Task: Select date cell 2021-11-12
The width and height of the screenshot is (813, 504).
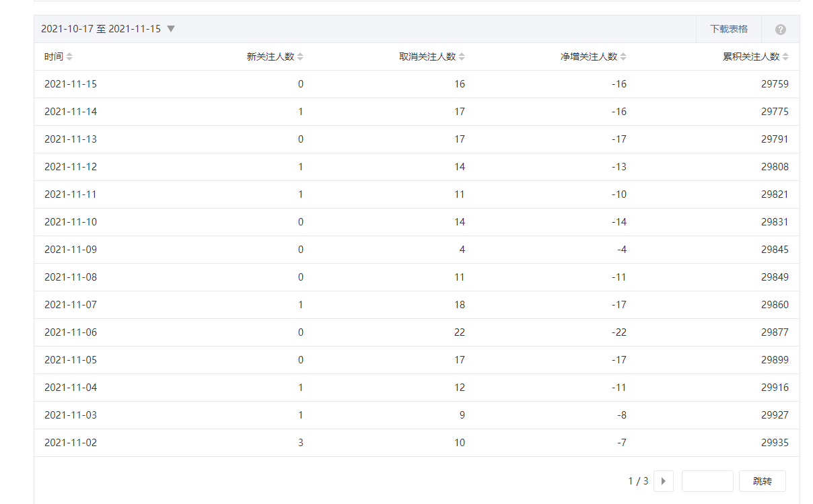Action: pos(71,167)
